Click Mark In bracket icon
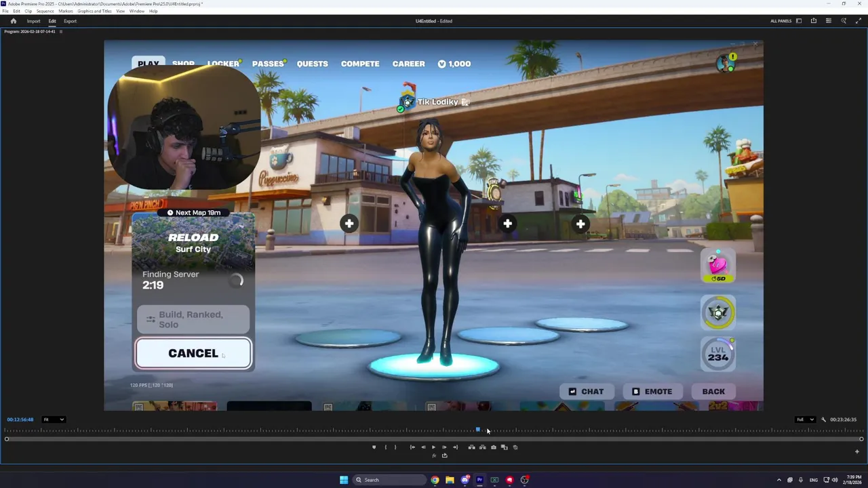Screen dimensions: 868x488 pos(385,447)
